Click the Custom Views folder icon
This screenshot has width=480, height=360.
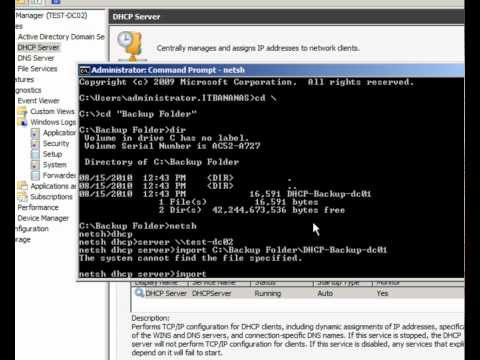coord(22,112)
